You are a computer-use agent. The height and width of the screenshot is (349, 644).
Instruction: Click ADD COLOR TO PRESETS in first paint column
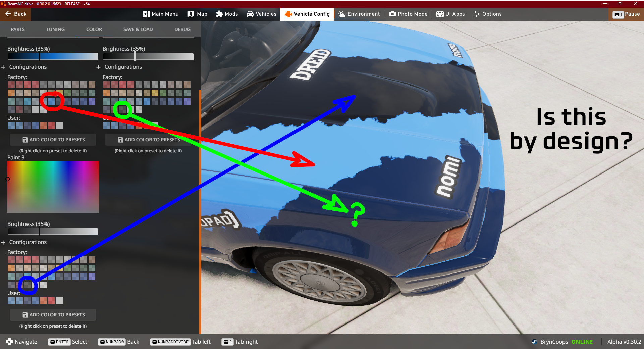pos(53,140)
